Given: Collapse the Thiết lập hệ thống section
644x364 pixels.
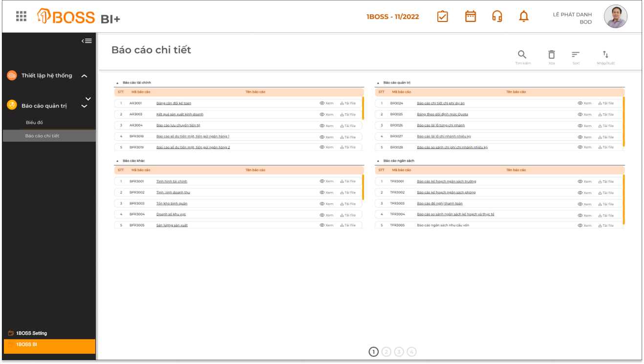Looking at the screenshot, I should click(84, 76).
